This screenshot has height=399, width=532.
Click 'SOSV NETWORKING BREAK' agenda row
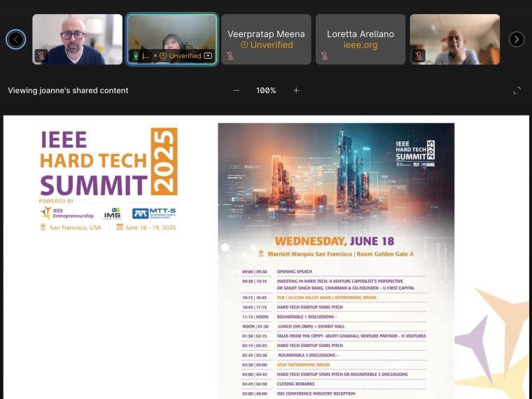point(333,365)
